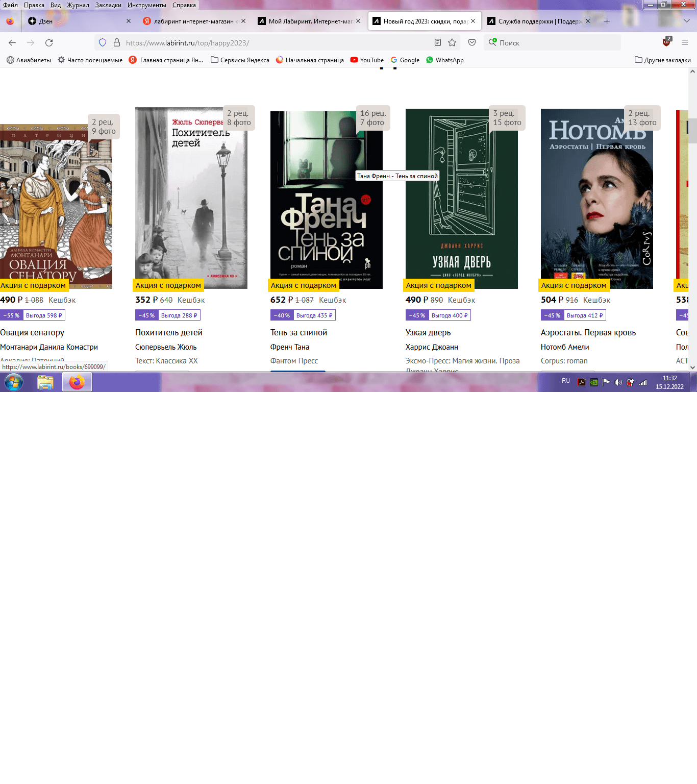The width and height of the screenshot is (697, 784).
Task: Open author link 'Сюпервьель Жюль'
Action: click(x=166, y=347)
